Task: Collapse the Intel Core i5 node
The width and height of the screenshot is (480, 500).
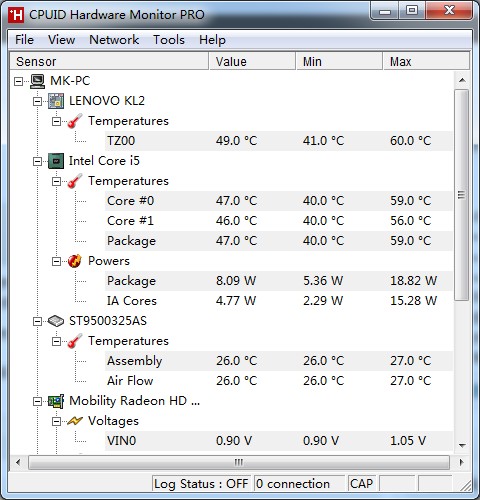Action: coord(38,161)
